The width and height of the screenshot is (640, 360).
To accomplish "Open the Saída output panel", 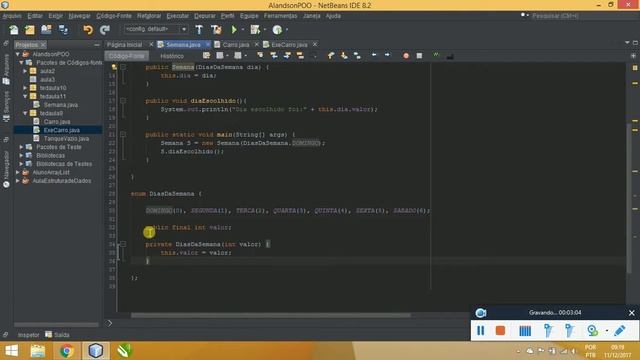I will [57, 335].
